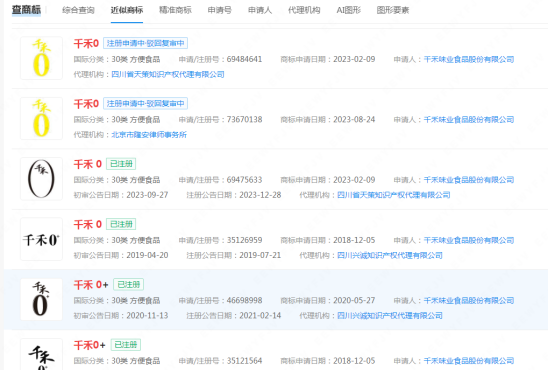Click the 查商标 heading
This screenshot has height=370, width=549.
click(x=26, y=10)
